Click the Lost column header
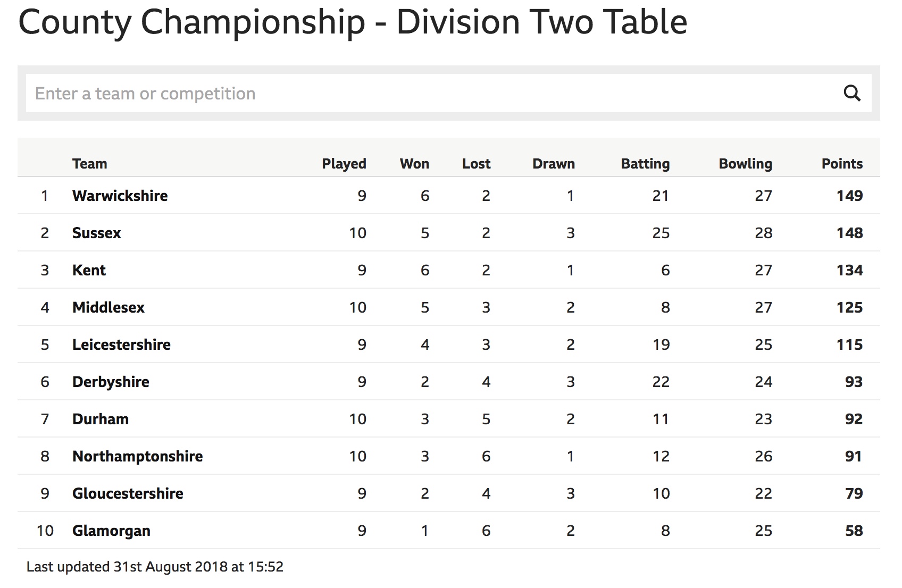 [476, 164]
